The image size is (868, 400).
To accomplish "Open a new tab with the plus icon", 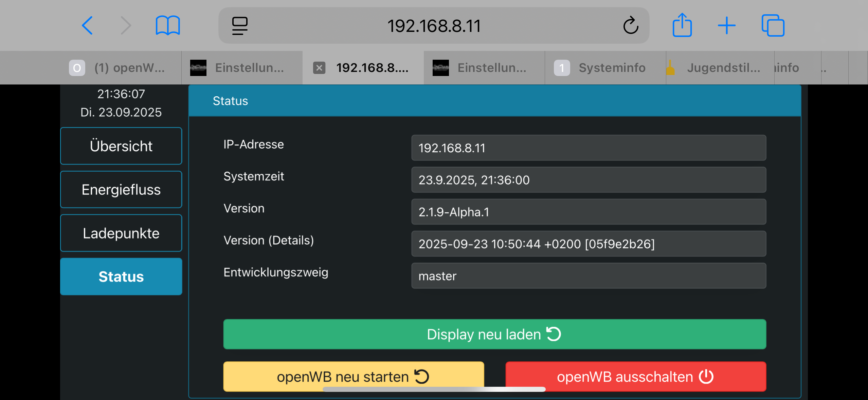I will click(727, 25).
